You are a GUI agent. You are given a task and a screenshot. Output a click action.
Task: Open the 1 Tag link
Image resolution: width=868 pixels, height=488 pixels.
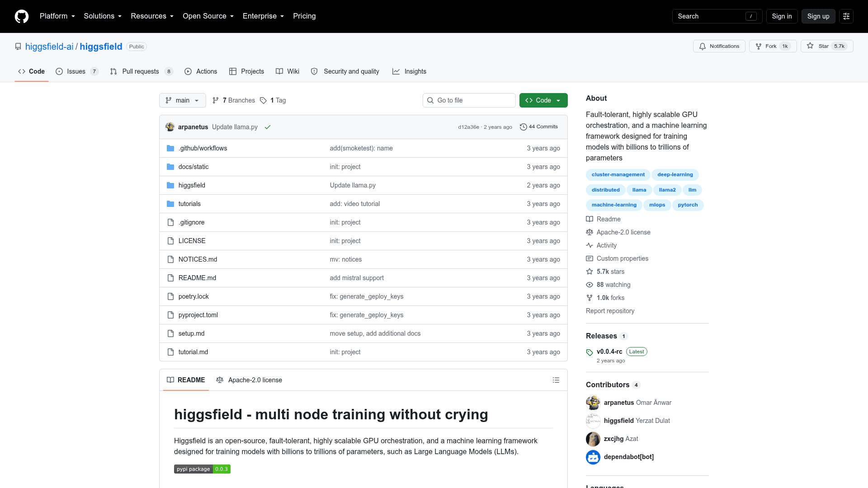[x=273, y=100]
